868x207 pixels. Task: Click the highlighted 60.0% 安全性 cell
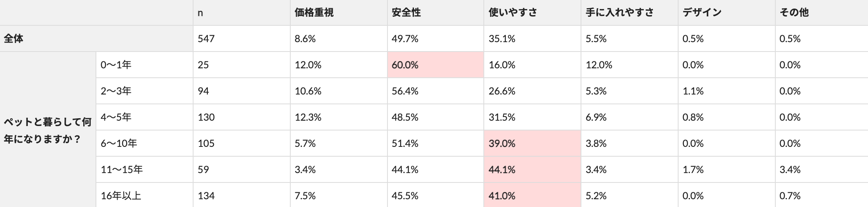435,65
